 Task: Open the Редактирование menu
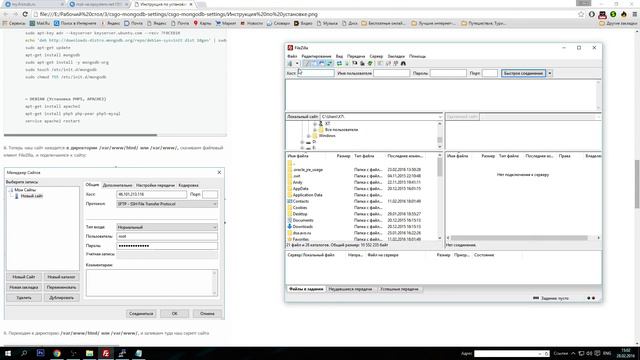[316, 56]
